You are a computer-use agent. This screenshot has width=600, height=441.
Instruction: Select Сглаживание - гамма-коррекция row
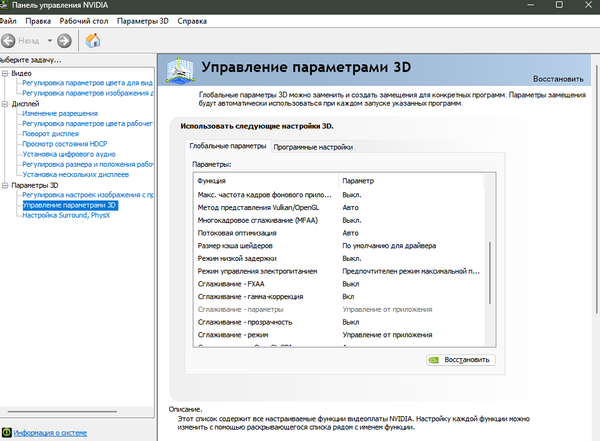(341, 297)
